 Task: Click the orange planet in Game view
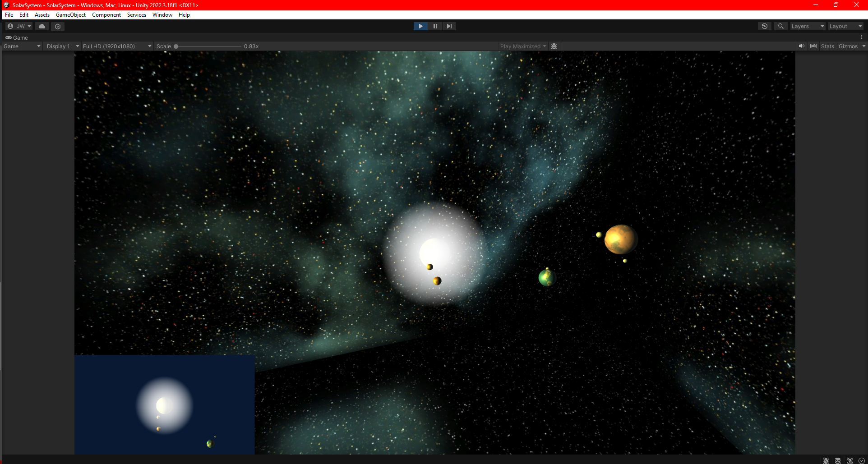621,239
